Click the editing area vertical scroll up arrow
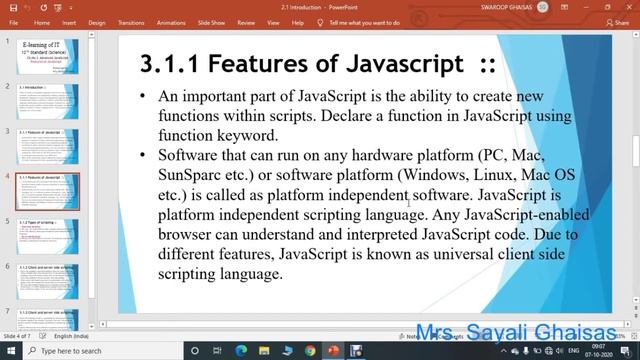Screen dimensions: 640x360 click(x=636, y=35)
